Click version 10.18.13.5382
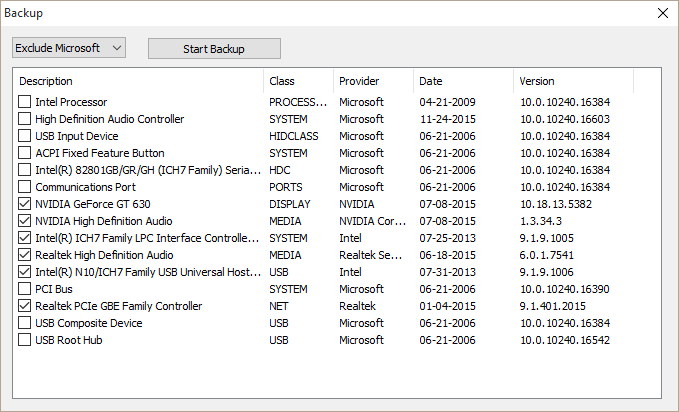679x412 pixels. pyautogui.click(x=556, y=204)
